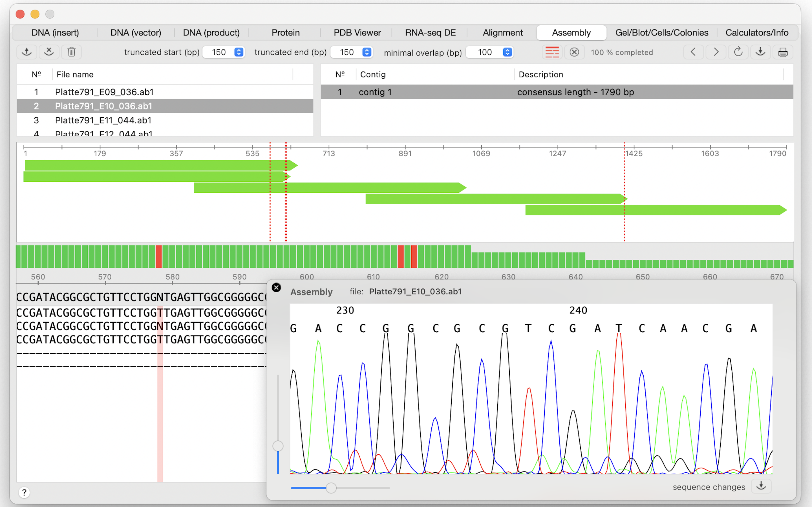Click the cancel assembly circled-X icon
The image size is (812, 507).
[574, 52]
